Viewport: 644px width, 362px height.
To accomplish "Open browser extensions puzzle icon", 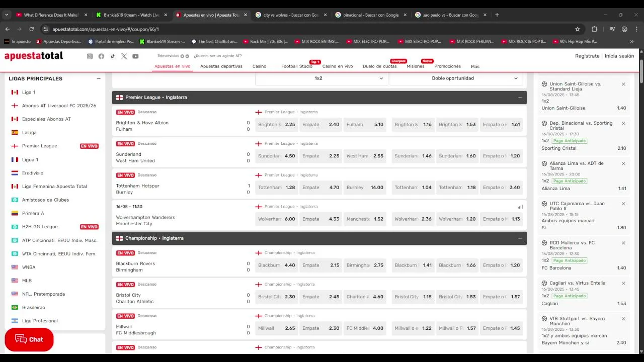I will click(594, 29).
